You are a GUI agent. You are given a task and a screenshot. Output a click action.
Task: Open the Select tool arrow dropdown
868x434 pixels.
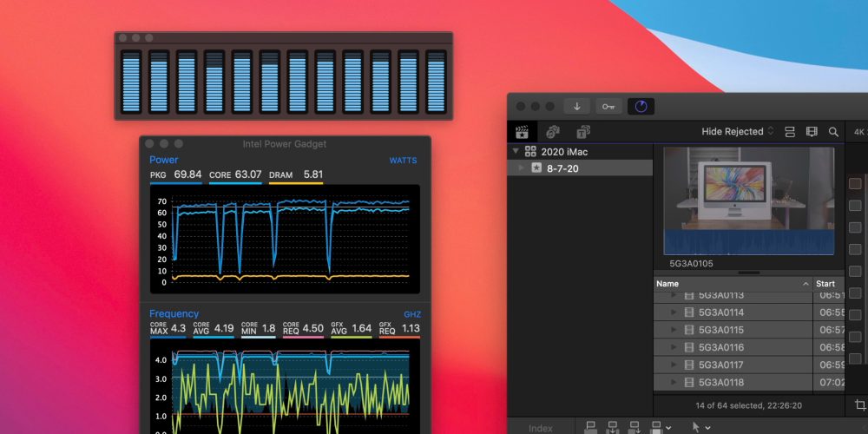click(700, 427)
